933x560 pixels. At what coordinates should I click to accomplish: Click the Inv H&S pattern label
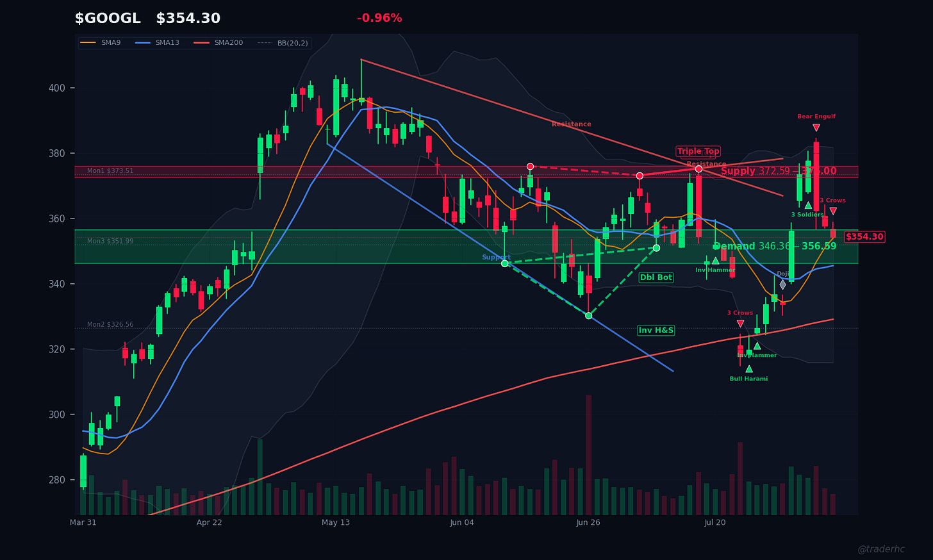click(x=656, y=331)
